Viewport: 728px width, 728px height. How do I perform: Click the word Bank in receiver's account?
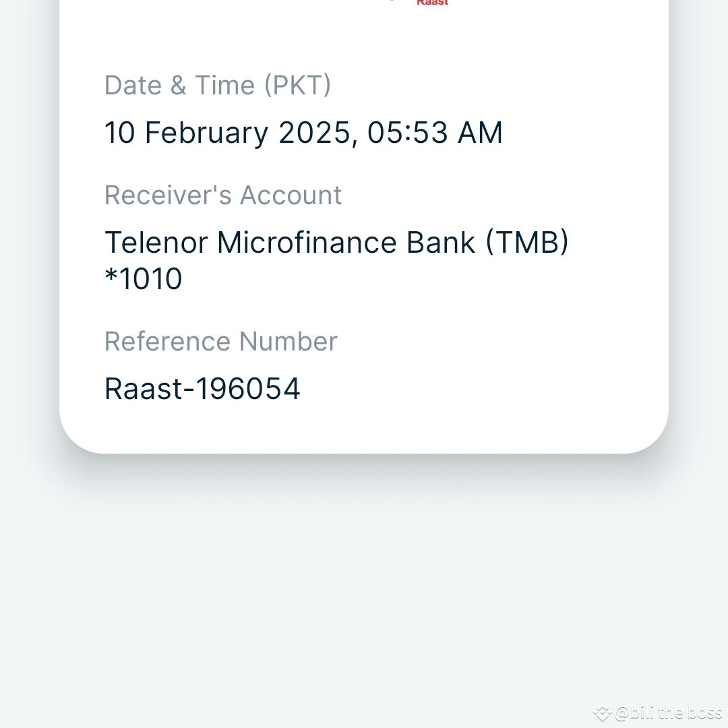(441, 243)
